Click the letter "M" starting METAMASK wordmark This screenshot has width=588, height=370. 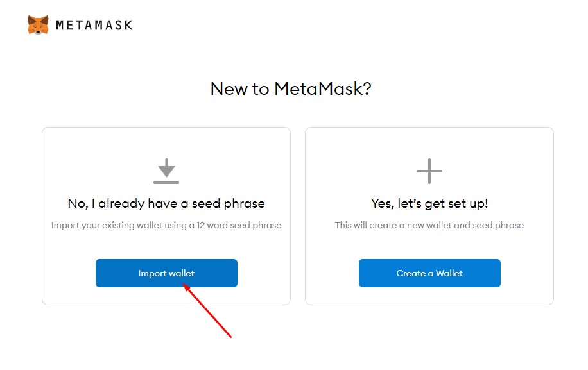(x=61, y=26)
